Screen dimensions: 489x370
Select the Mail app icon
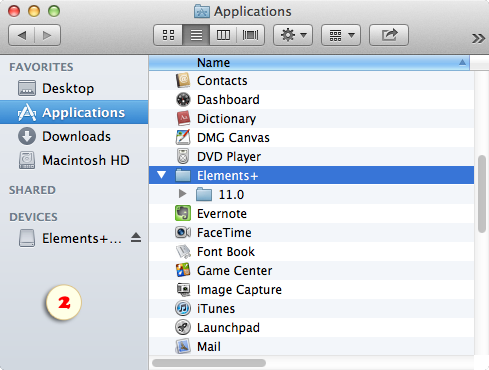point(183,346)
